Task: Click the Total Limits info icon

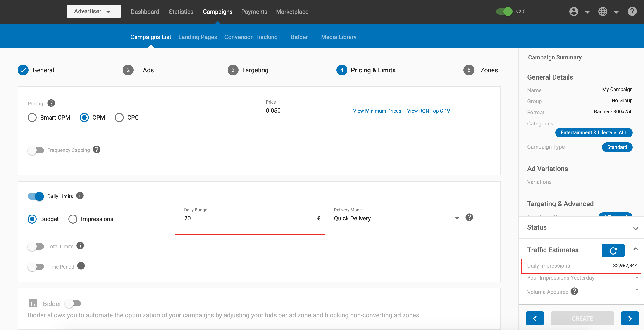Action: click(80, 246)
